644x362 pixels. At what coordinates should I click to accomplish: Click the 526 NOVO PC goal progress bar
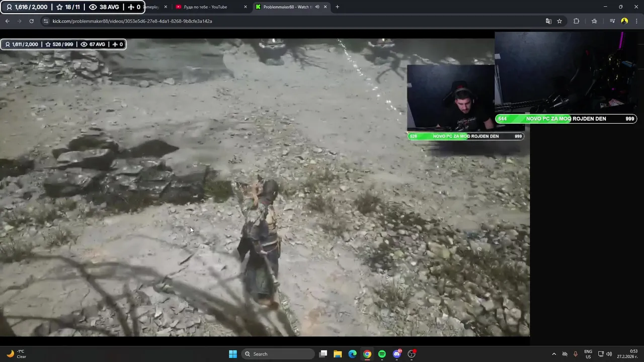(x=466, y=136)
